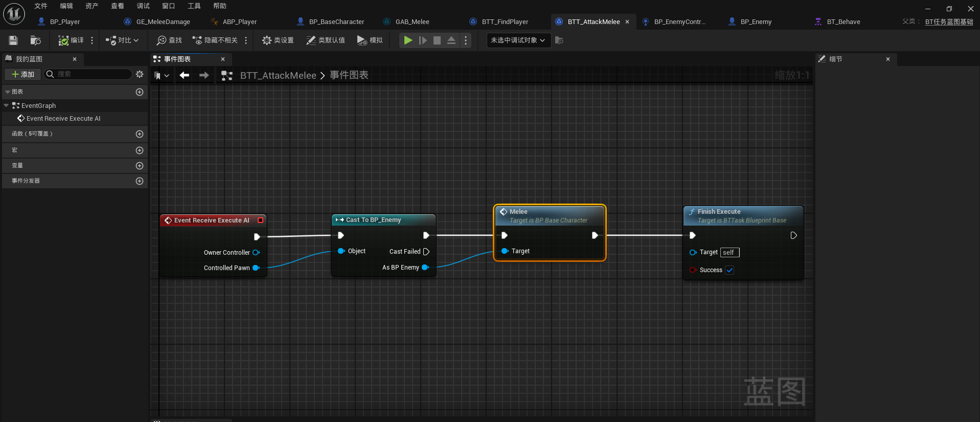Click BTT_AttackMelee breadcrumb

click(x=278, y=76)
